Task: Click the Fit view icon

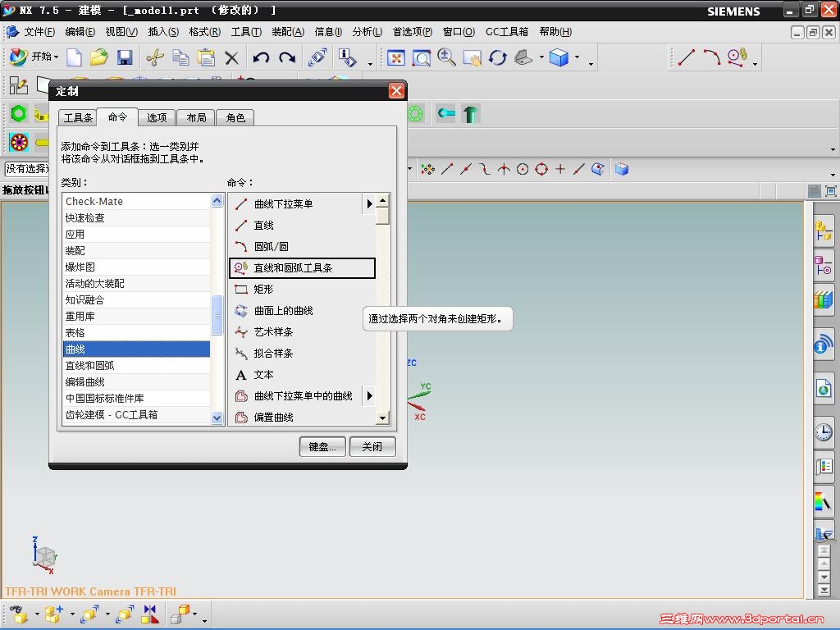Action: tap(396, 57)
